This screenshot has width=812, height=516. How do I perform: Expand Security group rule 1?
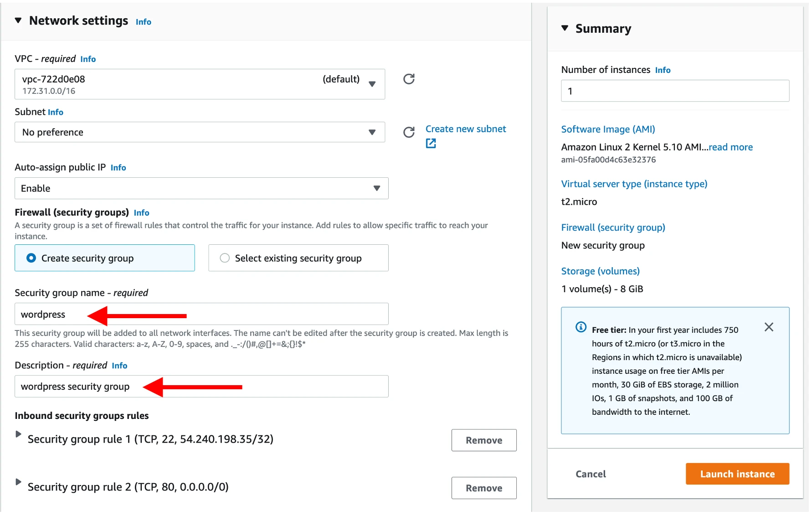[18, 434]
